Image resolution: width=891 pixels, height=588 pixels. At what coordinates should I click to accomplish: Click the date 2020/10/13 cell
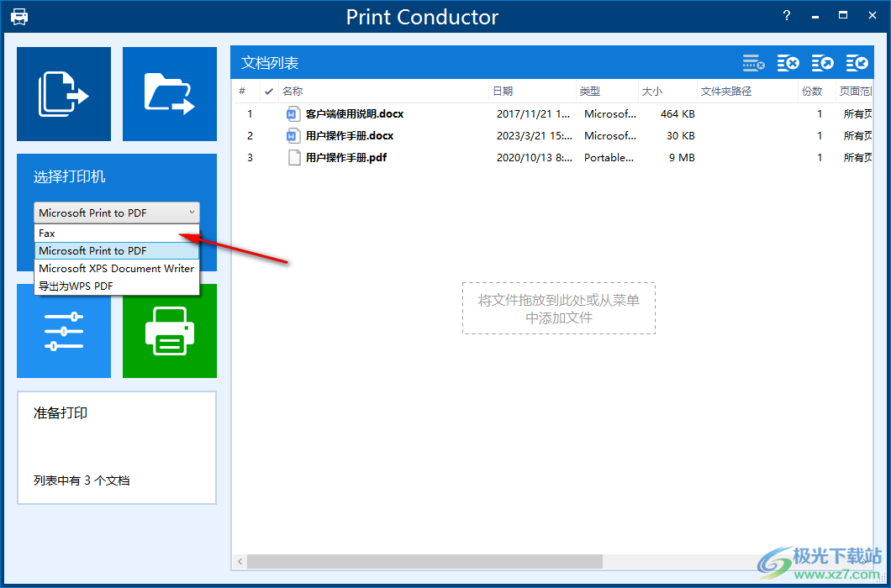[535, 157]
